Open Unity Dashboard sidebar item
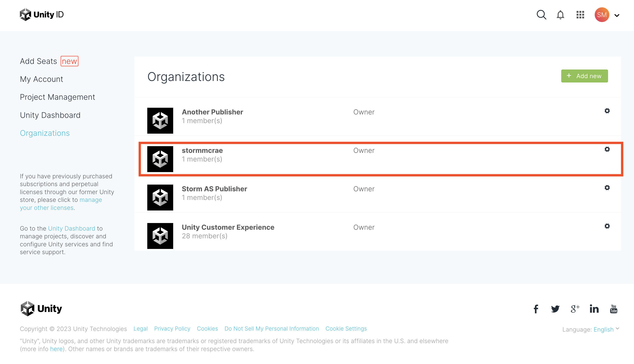 tap(50, 115)
